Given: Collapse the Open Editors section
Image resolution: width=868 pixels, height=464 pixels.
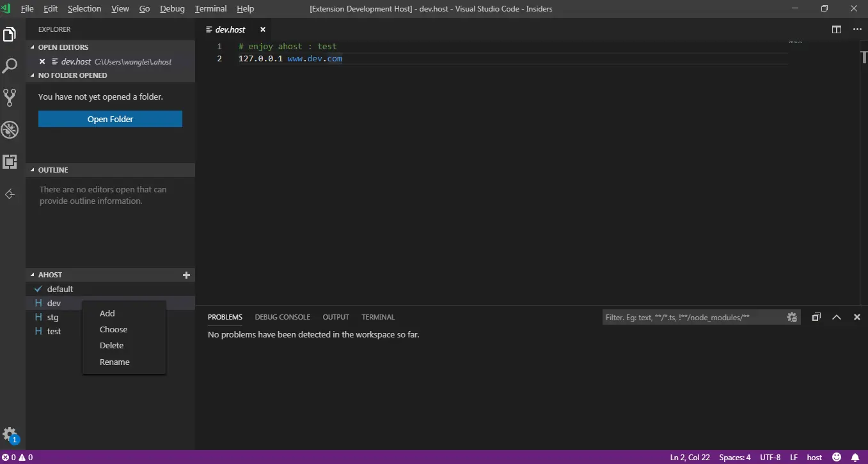Looking at the screenshot, I should point(33,47).
